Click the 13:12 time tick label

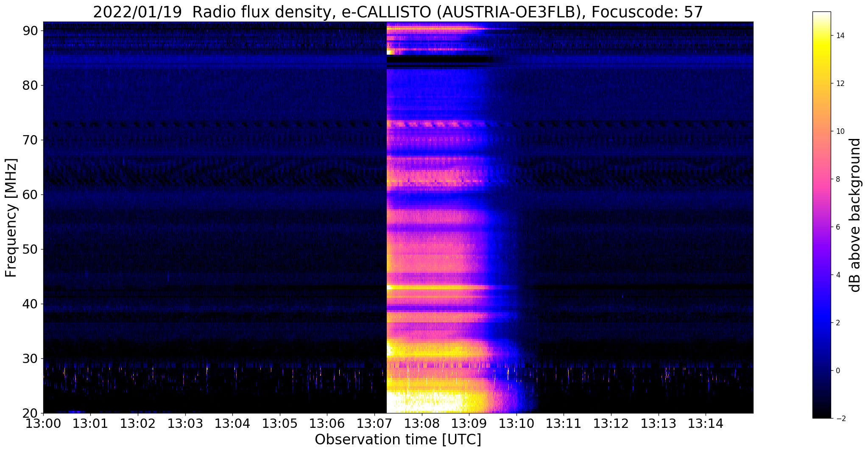point(611,423)
